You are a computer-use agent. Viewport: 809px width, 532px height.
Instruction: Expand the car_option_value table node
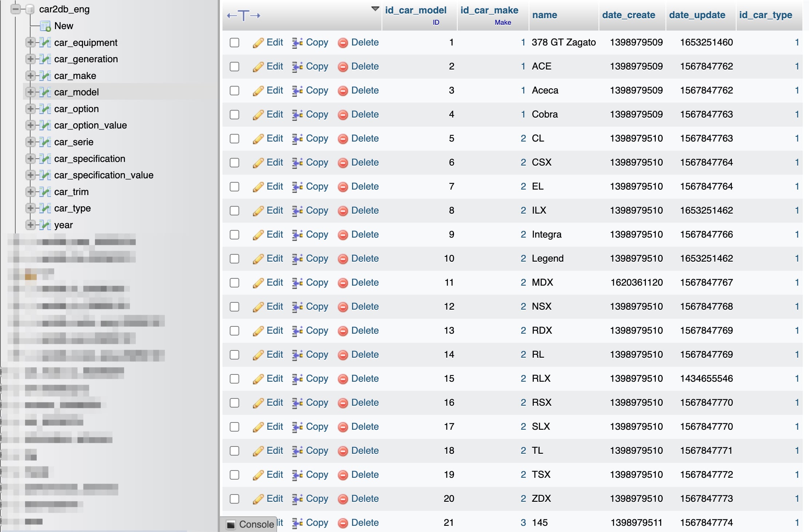click(x=31, y=125)
